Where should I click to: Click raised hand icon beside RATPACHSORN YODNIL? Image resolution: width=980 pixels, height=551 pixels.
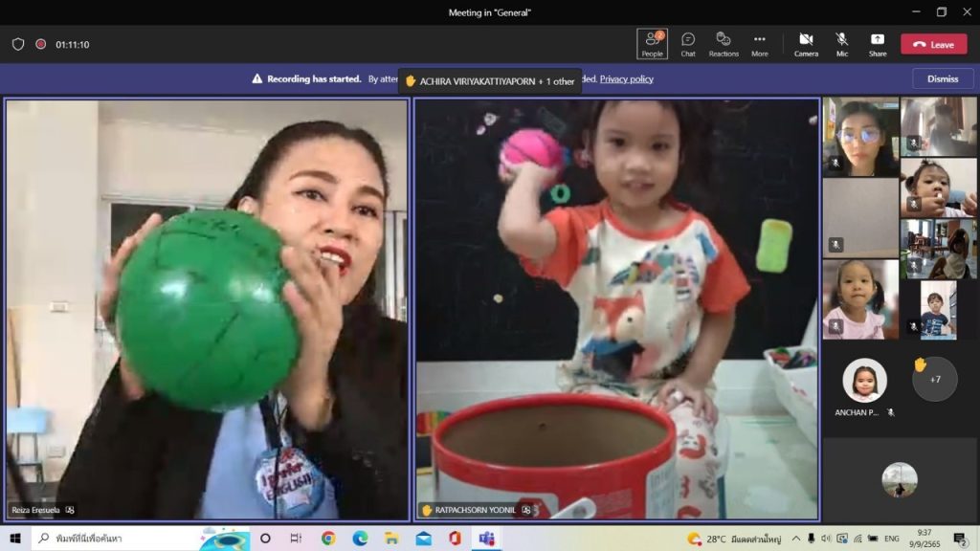coord(427,510)
